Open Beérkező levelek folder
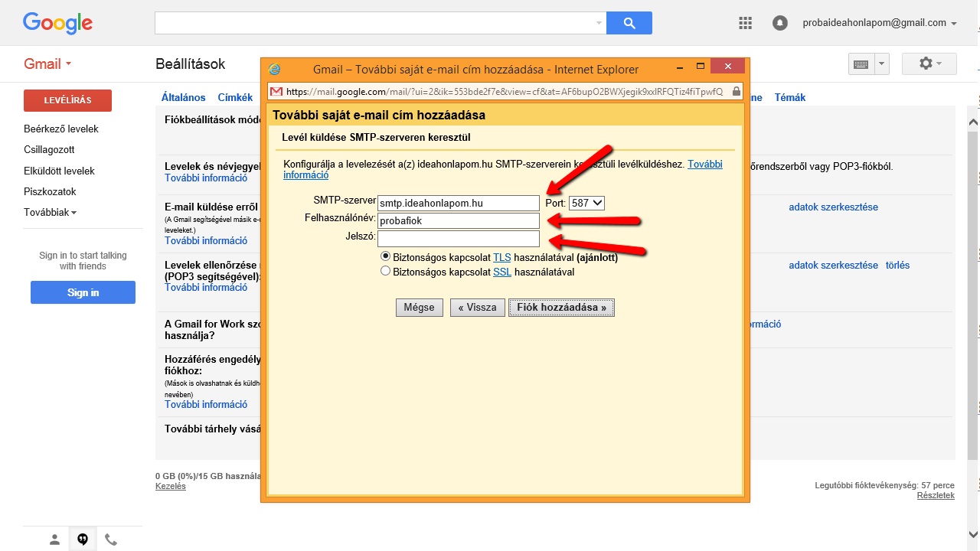Screen dimensions: 980x551 point(61,129)
